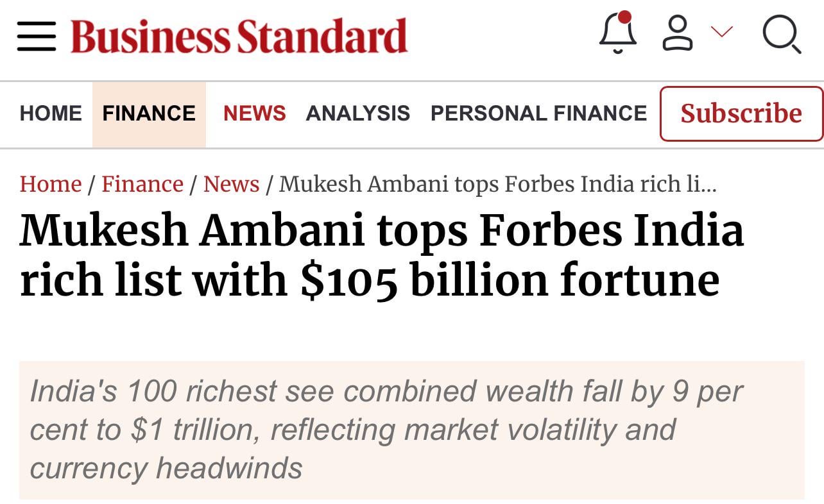Screen dimensions: 824x504
Task: Open the search magnifier
Action: pos(782,35)
